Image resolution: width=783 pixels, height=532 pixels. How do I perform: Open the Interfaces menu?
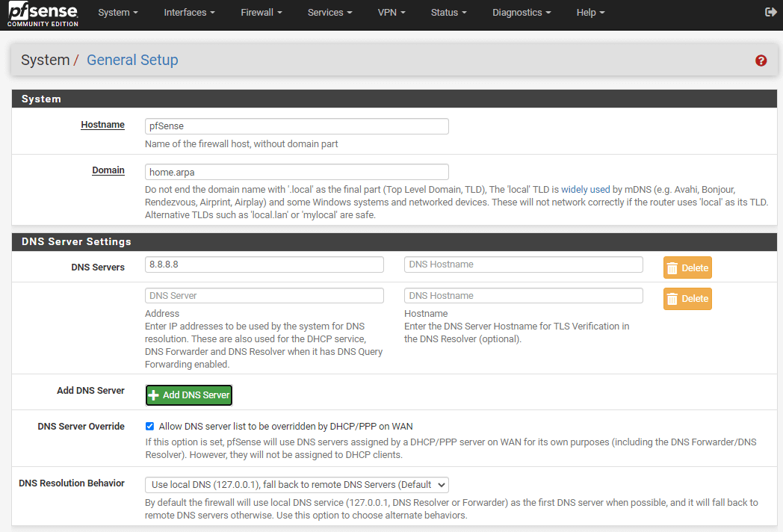pos(189,13)
